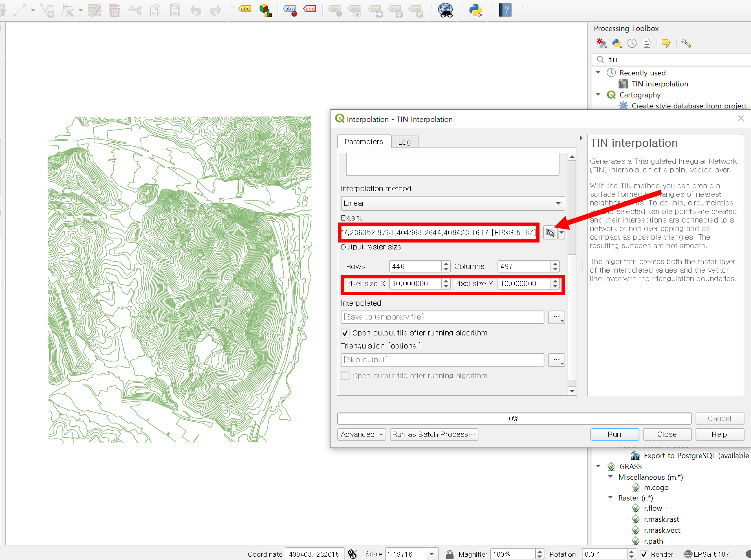751x560 pixels.
Task: Collapse the GRASS tree group
Action: tap(598, 466)
